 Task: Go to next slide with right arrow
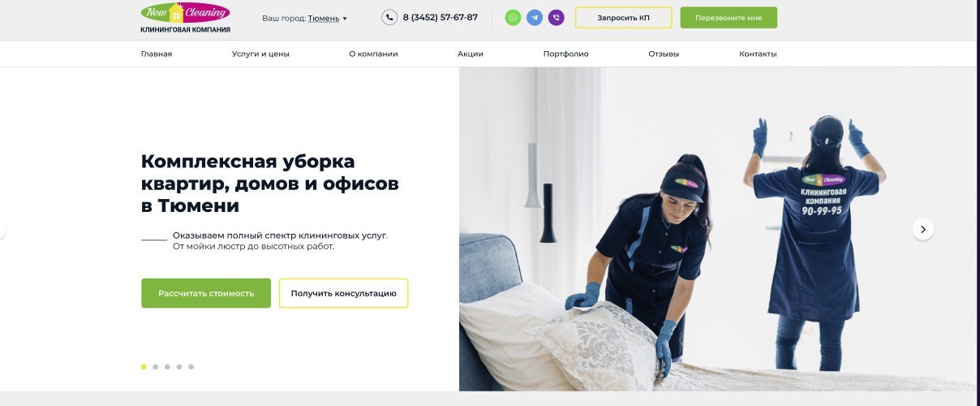(x=922, y=229)
